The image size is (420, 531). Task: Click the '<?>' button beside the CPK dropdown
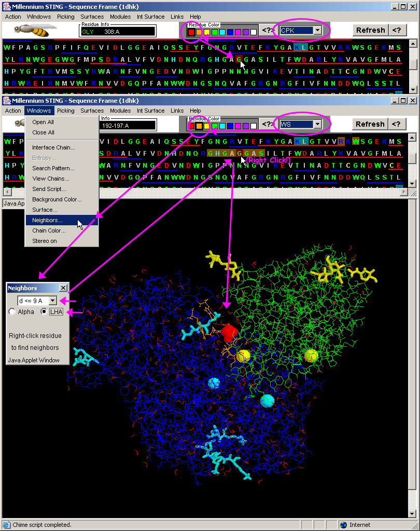point(268,30)
